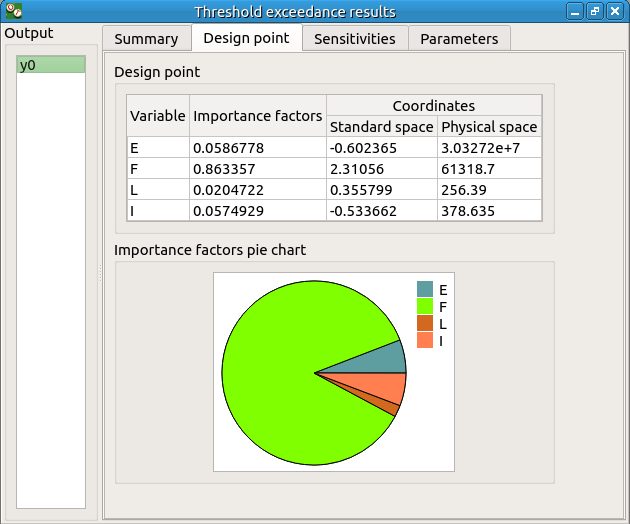Viewport: 630px width, 524px height.
Task: Close the Threshold exceedance results window
Action: [x=615, y=11]
